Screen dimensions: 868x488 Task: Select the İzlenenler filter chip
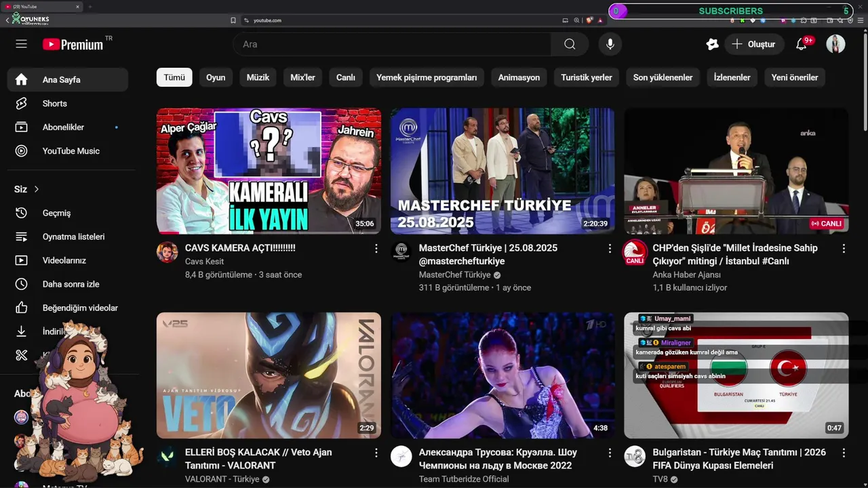click(732, 77)
